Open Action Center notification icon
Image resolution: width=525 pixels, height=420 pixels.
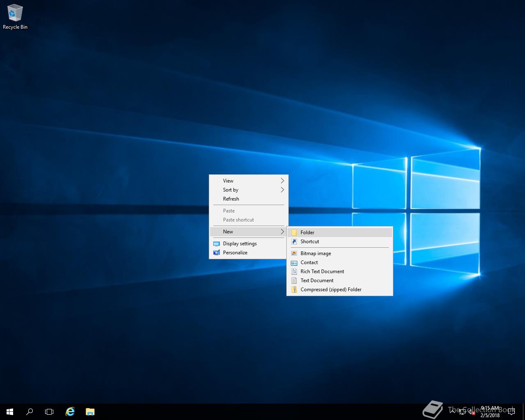tap(511, 412)
